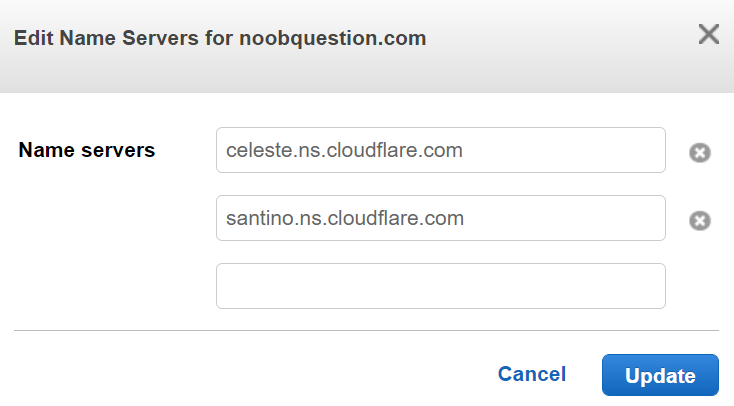Click the Update button
Image resolution: width=734 pixels, height=406 pixels.
pos(660,375)
